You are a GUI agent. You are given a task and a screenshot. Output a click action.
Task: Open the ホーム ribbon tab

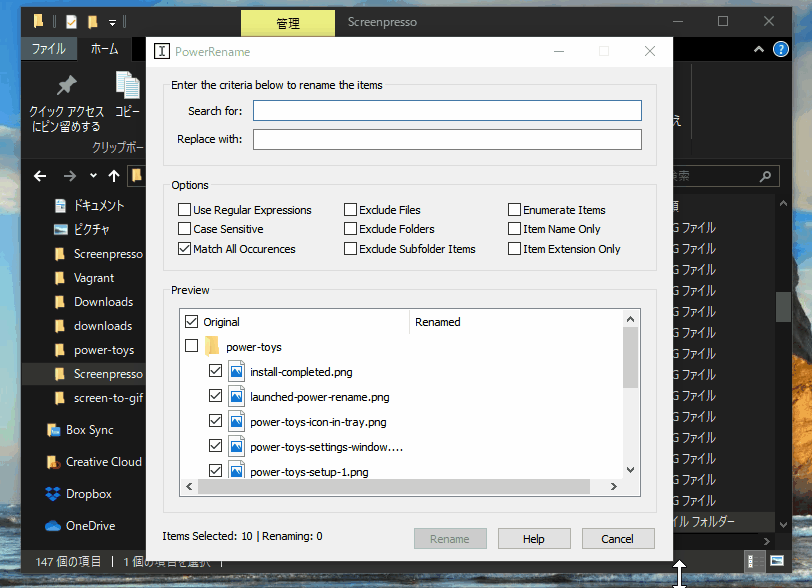tap(104, 49)
